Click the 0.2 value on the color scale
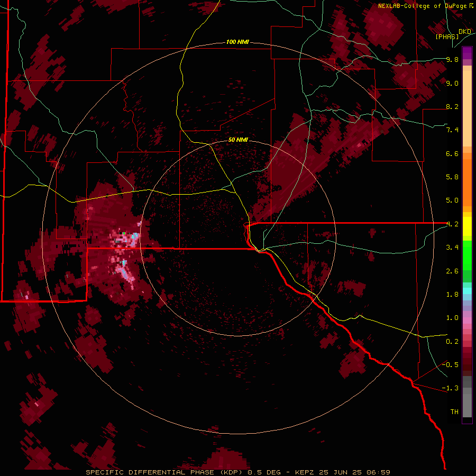 coord(452,341)
